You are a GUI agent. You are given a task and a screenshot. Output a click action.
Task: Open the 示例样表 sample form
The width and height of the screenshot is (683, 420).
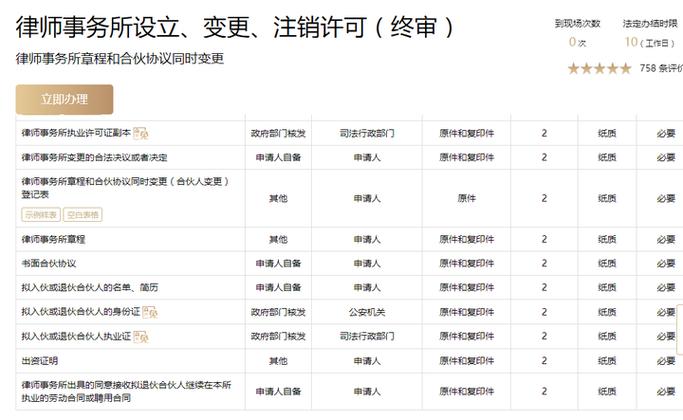coord(41,214)
